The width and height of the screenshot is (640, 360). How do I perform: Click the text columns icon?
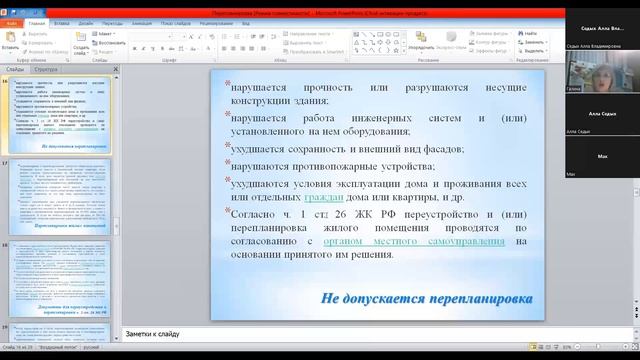(x=264, y=49)
